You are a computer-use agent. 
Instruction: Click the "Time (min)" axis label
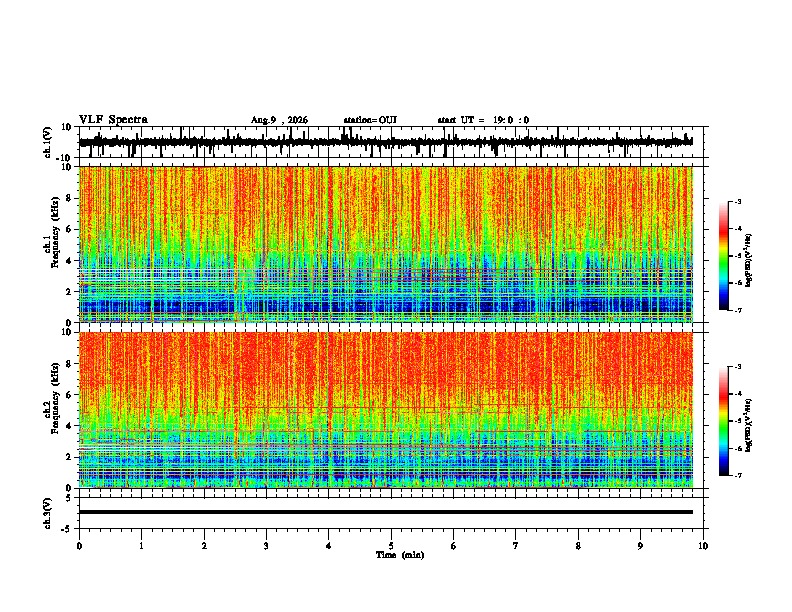click(x=400, y=555)
